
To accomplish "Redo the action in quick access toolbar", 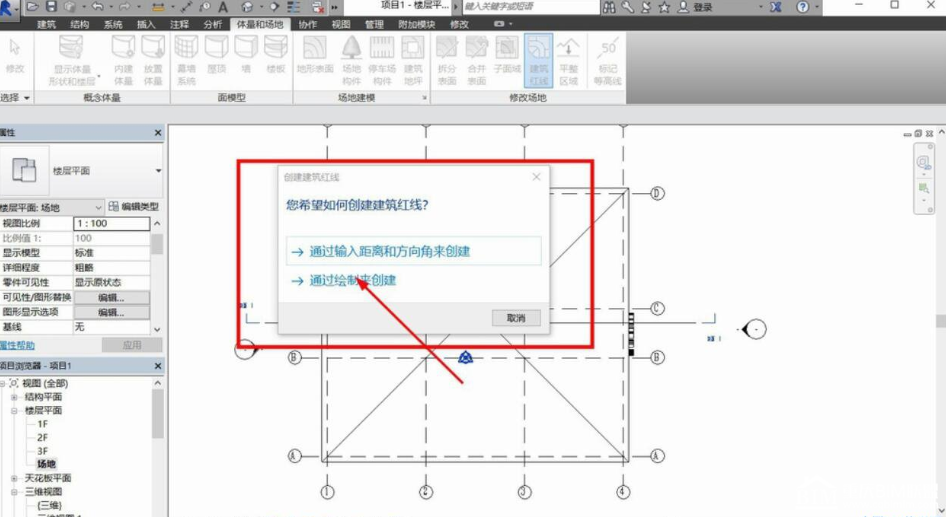I will click(x=125, y=7).
